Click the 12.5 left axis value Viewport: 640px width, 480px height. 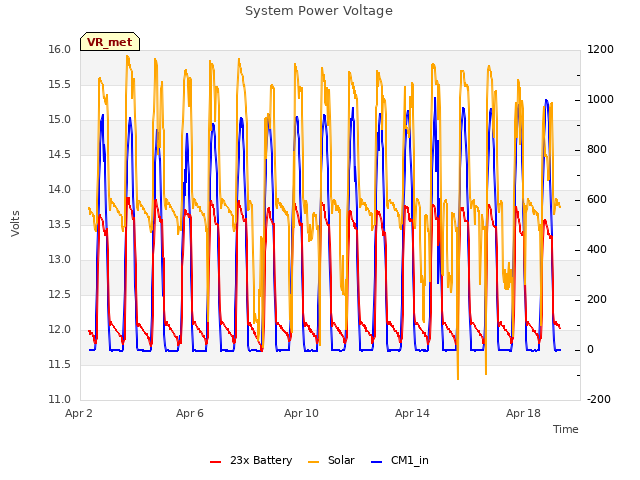[x=60, y=294]
